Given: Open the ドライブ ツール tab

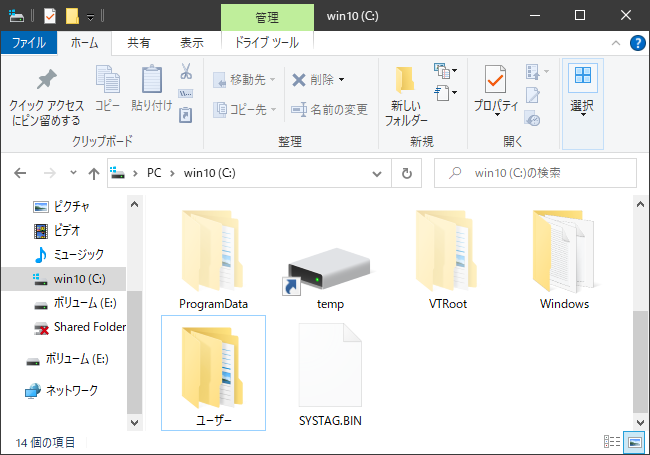Looking at the screenshot, I should coord(267,43).
